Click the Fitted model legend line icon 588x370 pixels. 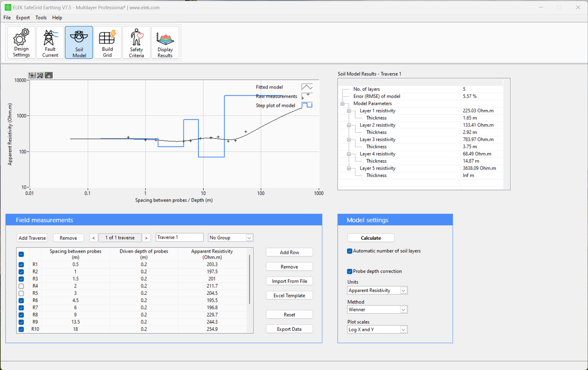click(307, 87)
